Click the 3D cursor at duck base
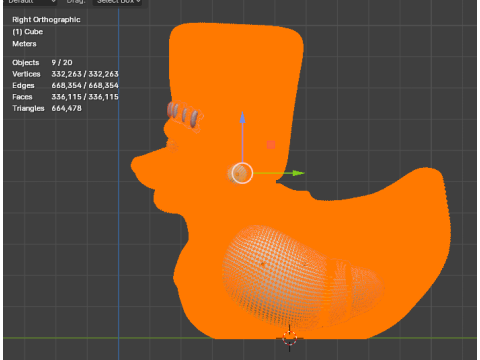This screenshot has width=480, height=360. (290, 338)
